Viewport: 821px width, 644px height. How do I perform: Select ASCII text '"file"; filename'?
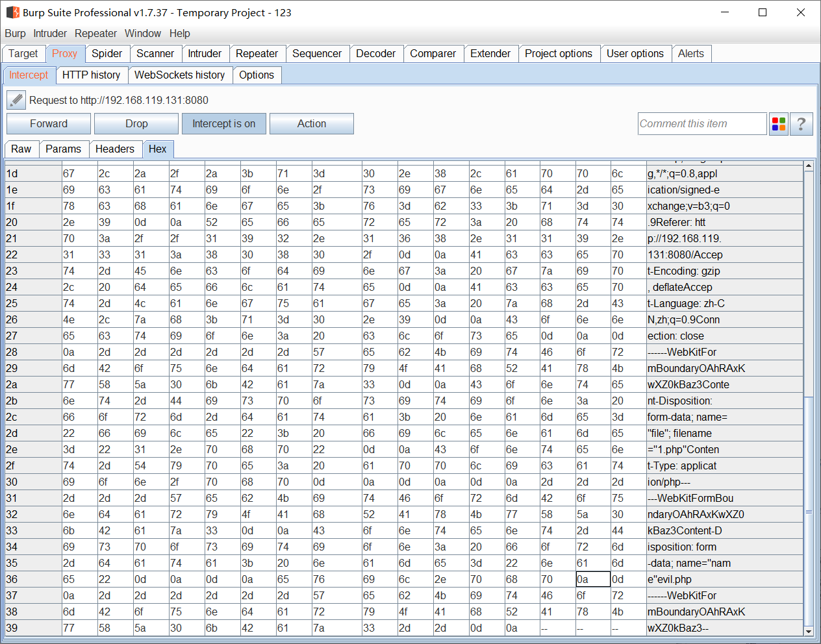pos(679,433)
